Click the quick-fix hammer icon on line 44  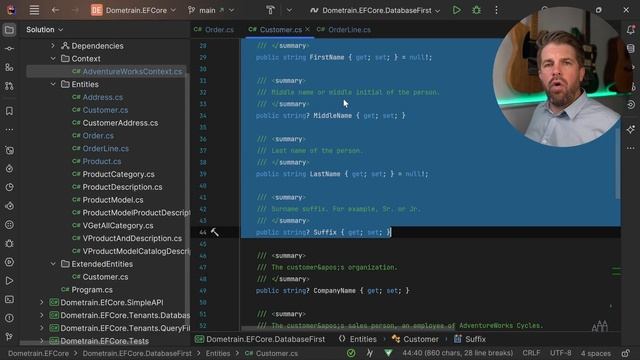pos(215,232)
